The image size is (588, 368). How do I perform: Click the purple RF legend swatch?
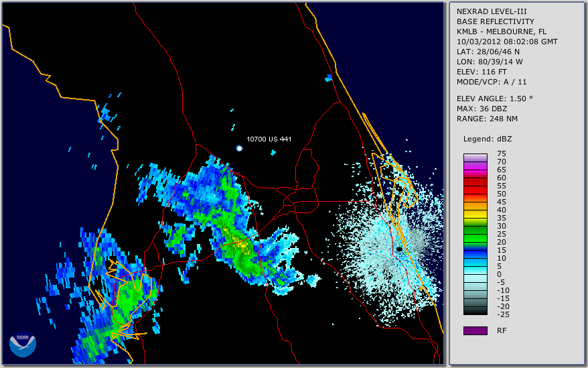click(475, 330)
